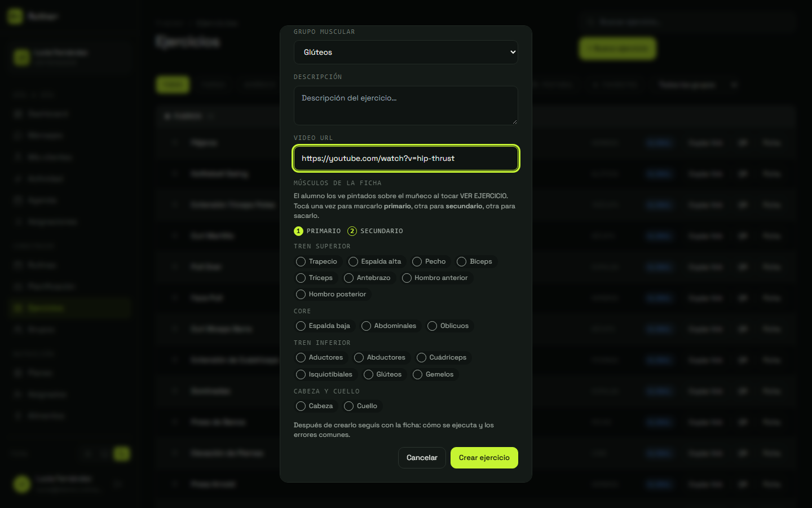The height and width of the screenshot is (508, 812).
Task: Select the Oblicuos muscle chip
Action: (x=449, y=326)
